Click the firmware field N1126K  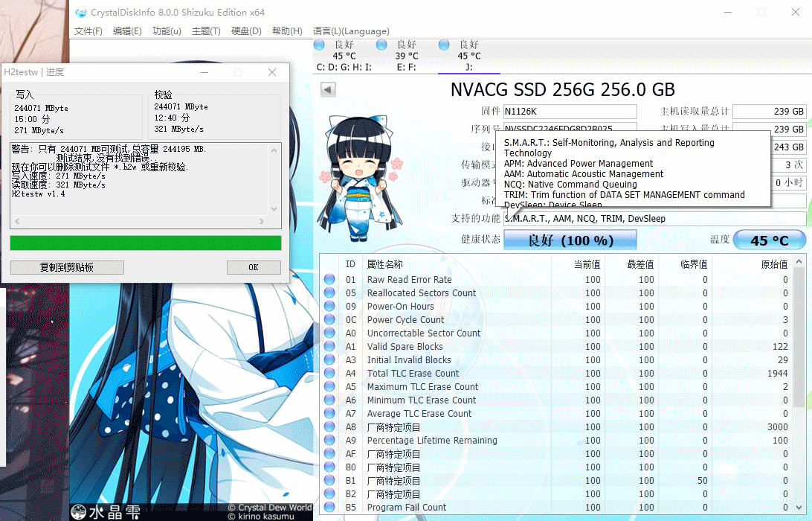570,112
